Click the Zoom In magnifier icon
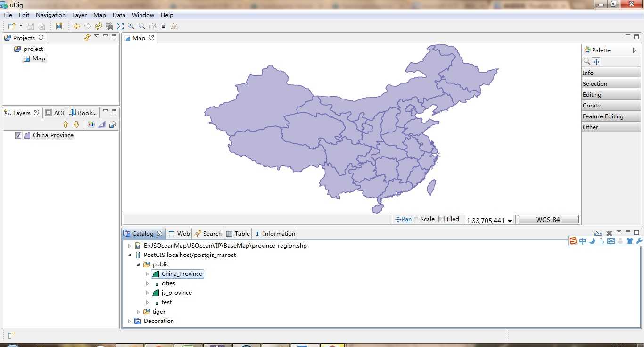Image resolution: width=644 pixels, height=347 pixels. (131, 26)
